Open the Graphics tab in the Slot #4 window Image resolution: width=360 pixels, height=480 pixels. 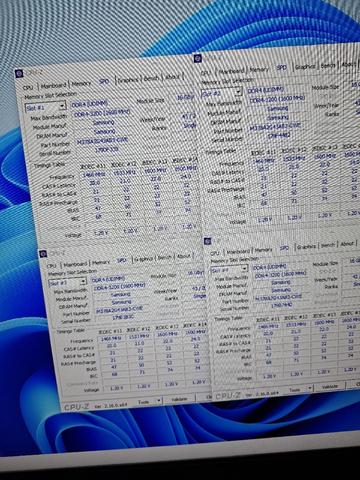(306, 247)
